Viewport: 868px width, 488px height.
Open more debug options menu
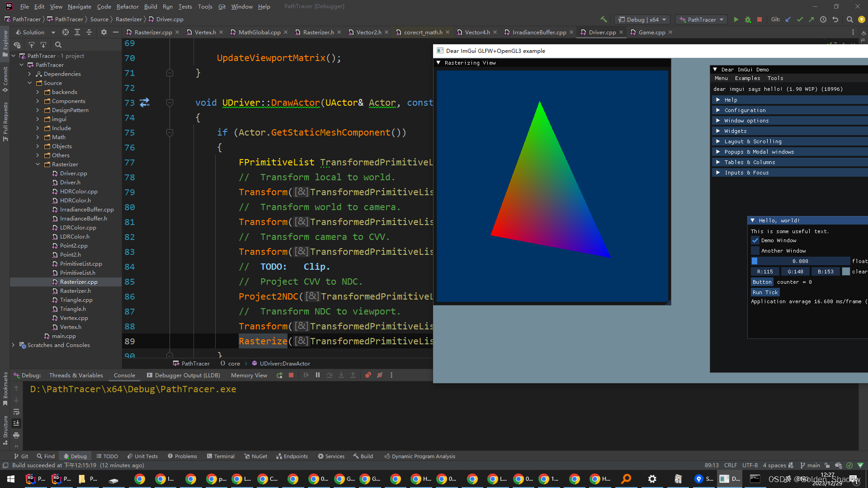pos(392,375)
